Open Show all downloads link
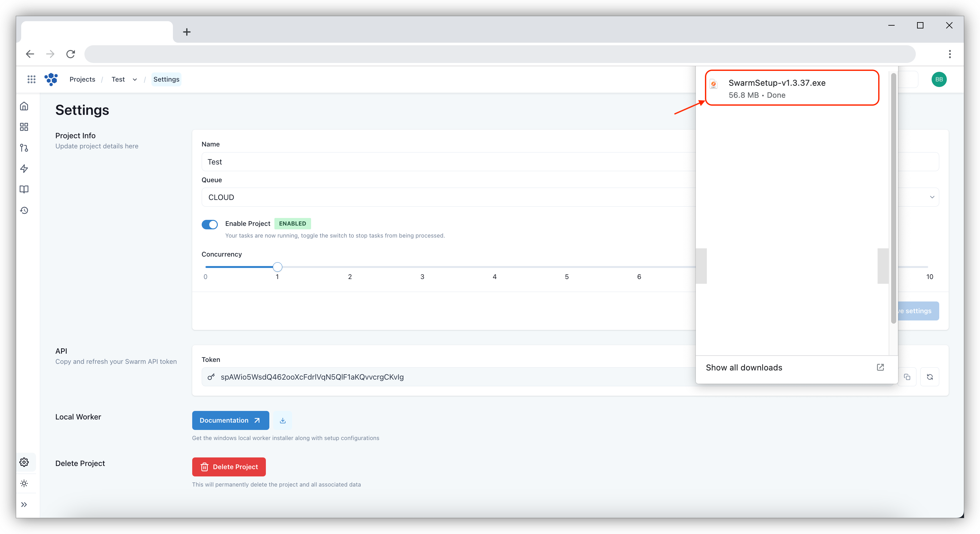This screenshot has height=534, width=980. pos(744,367)
